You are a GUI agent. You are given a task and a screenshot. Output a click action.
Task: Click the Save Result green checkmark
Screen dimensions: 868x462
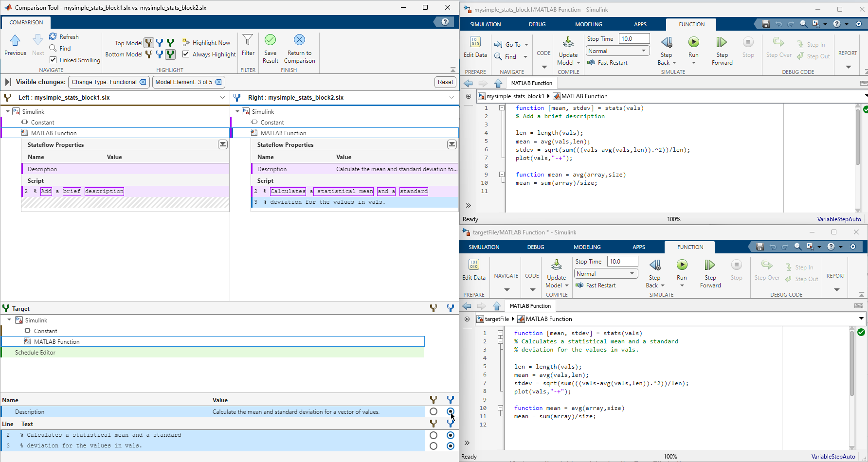coord(270,40)
